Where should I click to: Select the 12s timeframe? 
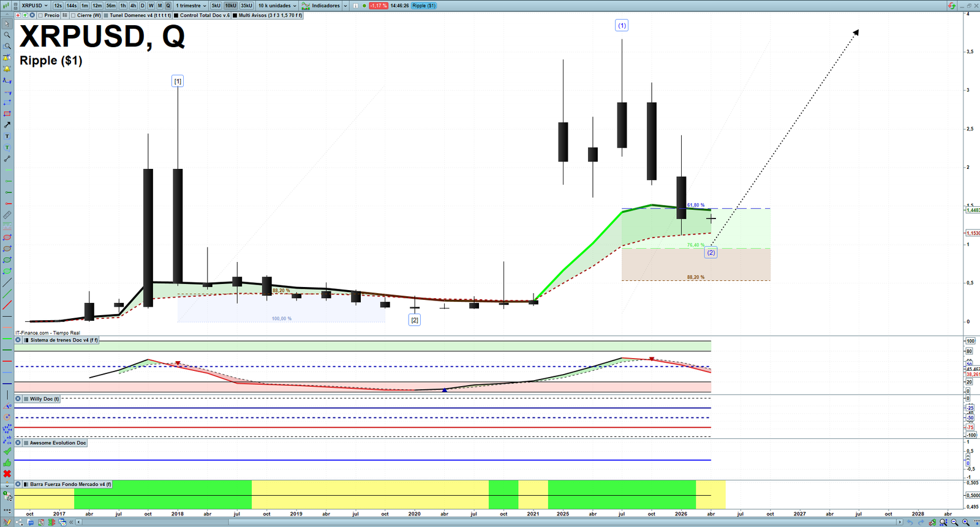click(58, 6)
